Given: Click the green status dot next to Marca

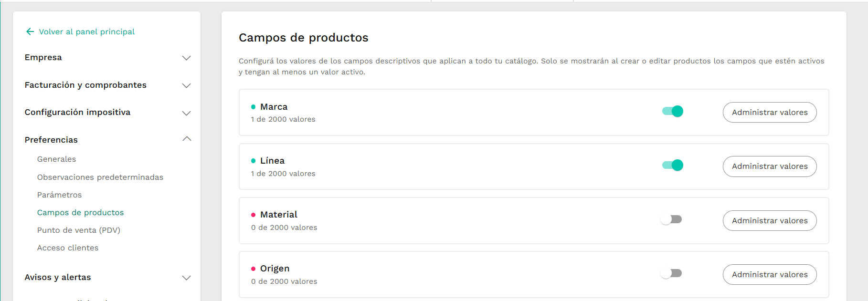Looking at the screenshot, I should pos(253,107).
